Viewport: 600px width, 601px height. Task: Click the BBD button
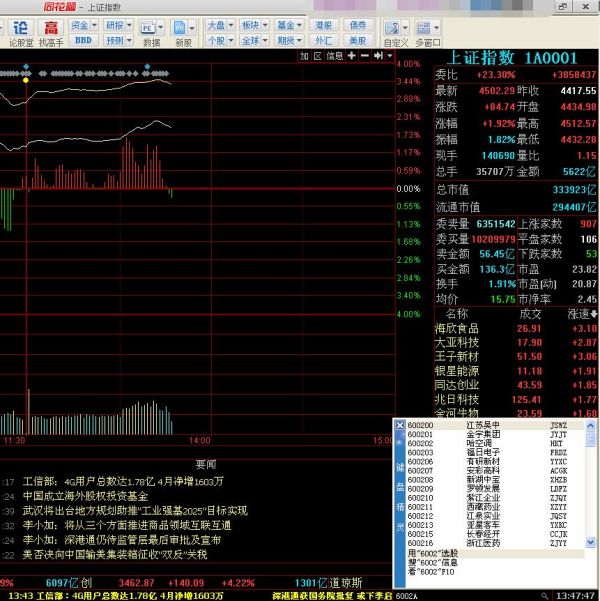pos(83,40)
